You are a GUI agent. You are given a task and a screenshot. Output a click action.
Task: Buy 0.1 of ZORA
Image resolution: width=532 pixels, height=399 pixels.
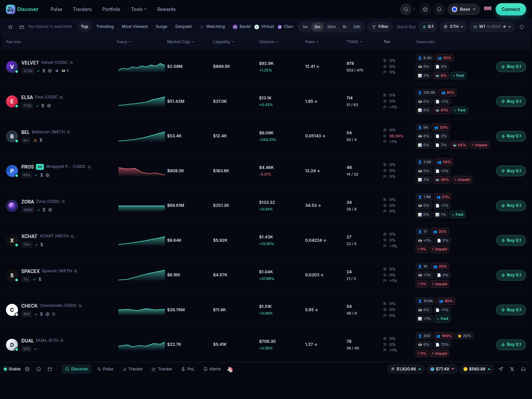(511, 206)
